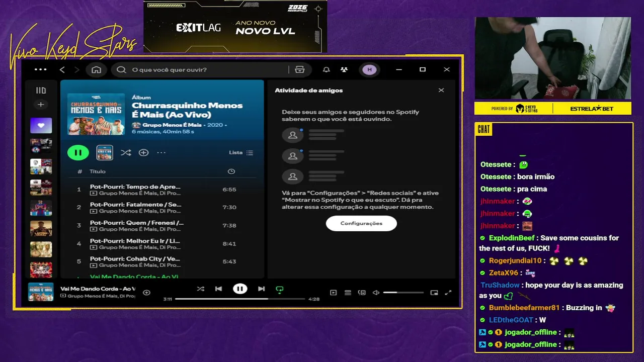Add current song to Liked Songs
The height and width of the screenshot is (362, 644).
[146, 292]
